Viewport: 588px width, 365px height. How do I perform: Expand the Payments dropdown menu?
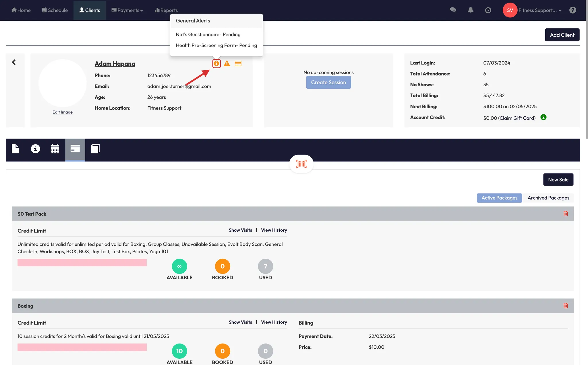[x=127, y=10]
